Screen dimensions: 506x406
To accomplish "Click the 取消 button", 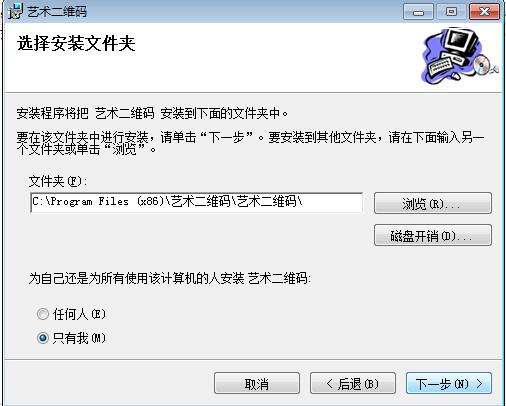I will pos(257,383).
